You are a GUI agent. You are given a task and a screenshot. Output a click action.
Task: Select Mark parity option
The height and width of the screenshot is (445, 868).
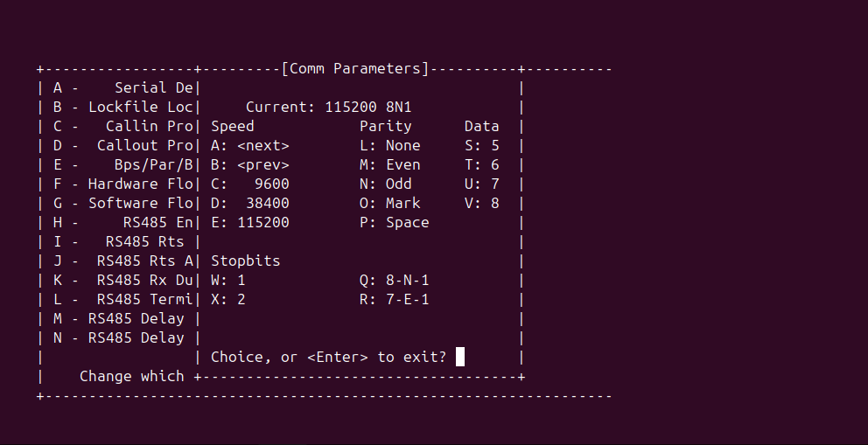pyautogui.click(x=390, y=203)
